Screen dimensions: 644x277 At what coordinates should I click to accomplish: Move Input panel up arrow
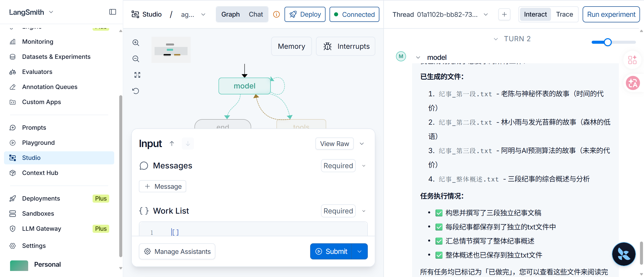[172, 144]
